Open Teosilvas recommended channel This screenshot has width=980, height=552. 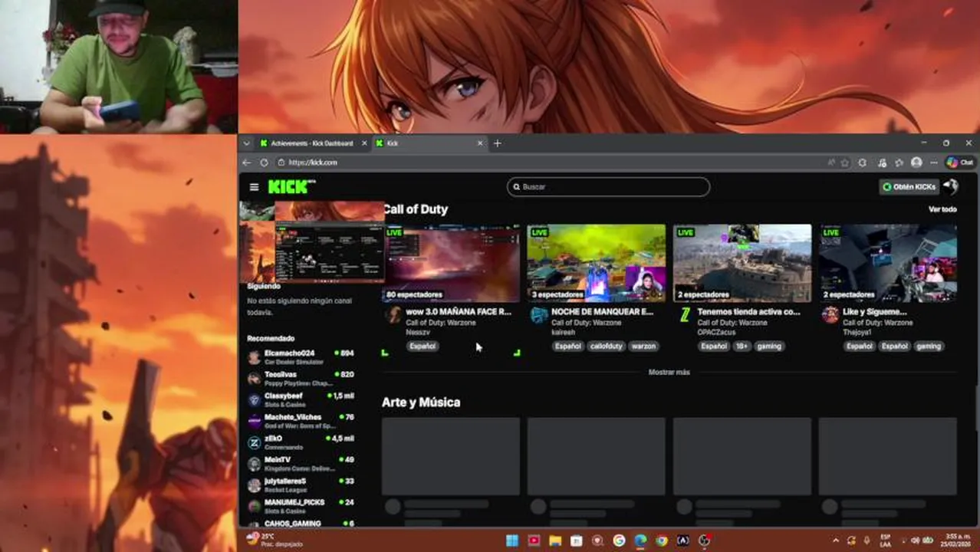point(301,379)
